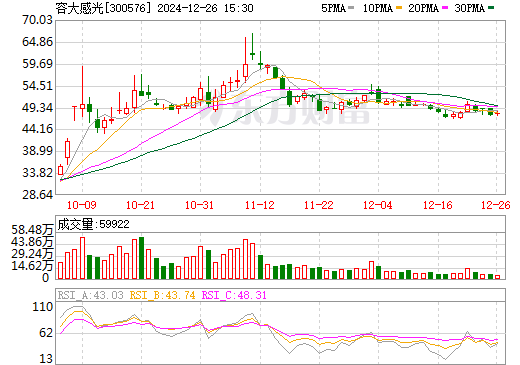Click the RSI_A:43.03 indicator label
Viewport: 520px width, 365px height.
[90, 295]
